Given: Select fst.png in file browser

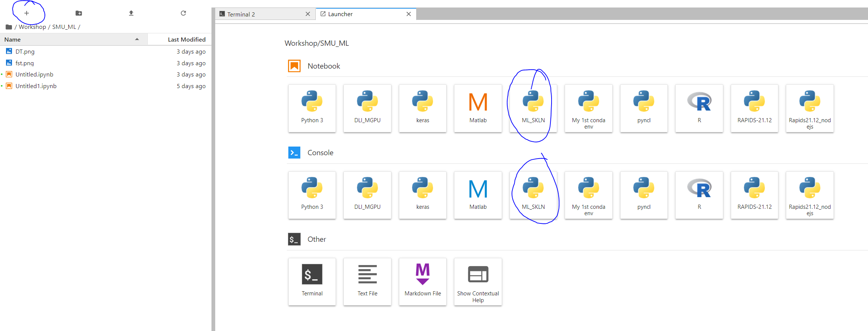Looking at the screenshot, I should click(x=106, y=63).
